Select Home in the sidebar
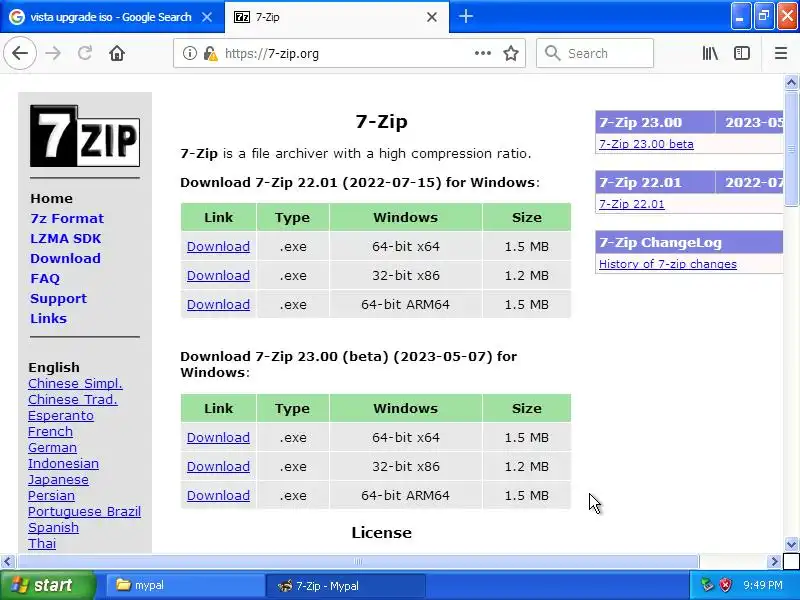The height and width of the screenshot is (600, 800). point(52,198)
